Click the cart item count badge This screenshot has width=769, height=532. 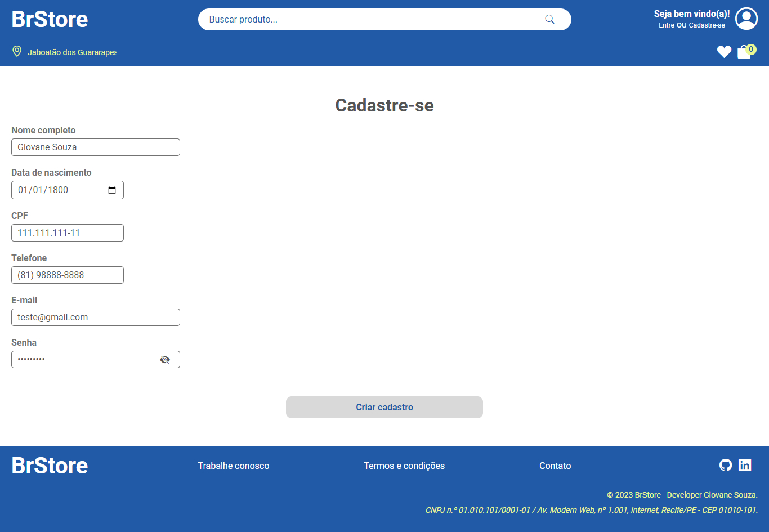(751, 49)
